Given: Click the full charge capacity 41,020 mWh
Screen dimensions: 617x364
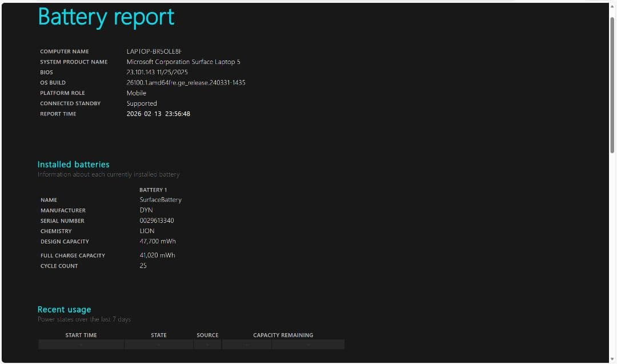Looking at the screenshot, I should pos(157,255).
